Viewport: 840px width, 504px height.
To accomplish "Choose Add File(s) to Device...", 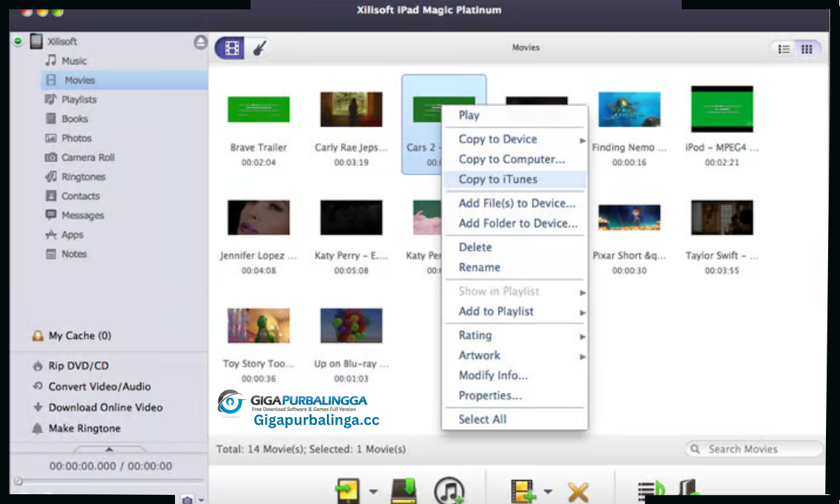I will (x=514, y=204).
